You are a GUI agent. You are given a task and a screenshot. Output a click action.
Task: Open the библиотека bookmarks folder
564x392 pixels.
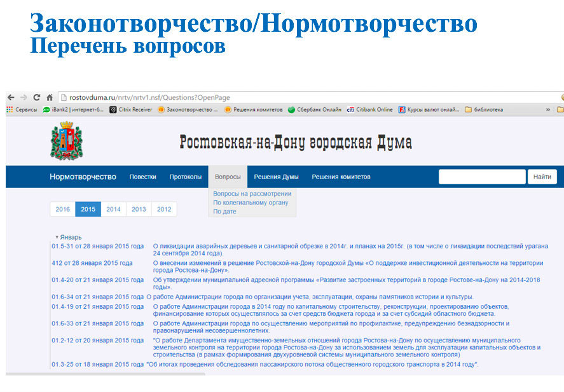[484, 109]
